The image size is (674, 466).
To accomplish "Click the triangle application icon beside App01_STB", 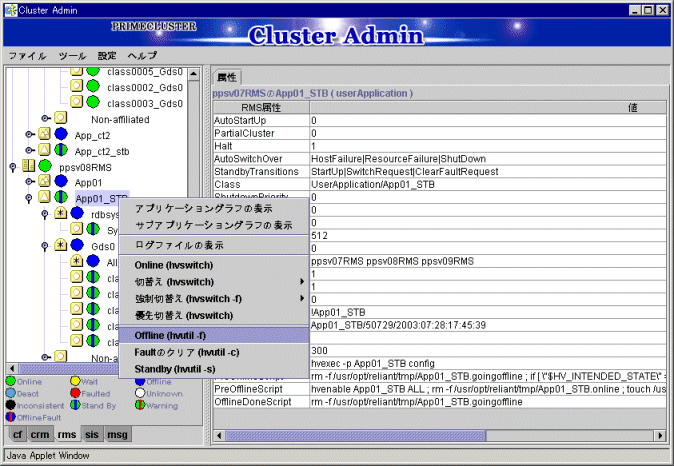I will click(x=44, y=197).
